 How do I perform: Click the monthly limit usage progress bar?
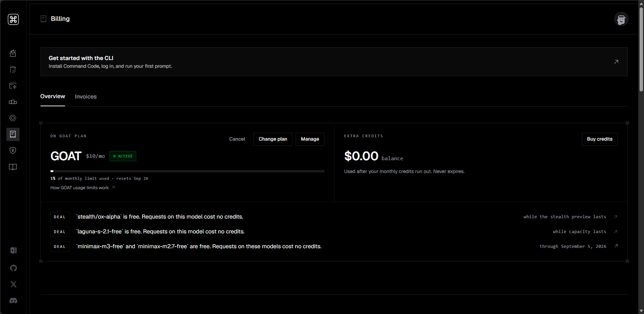(187, 171)
